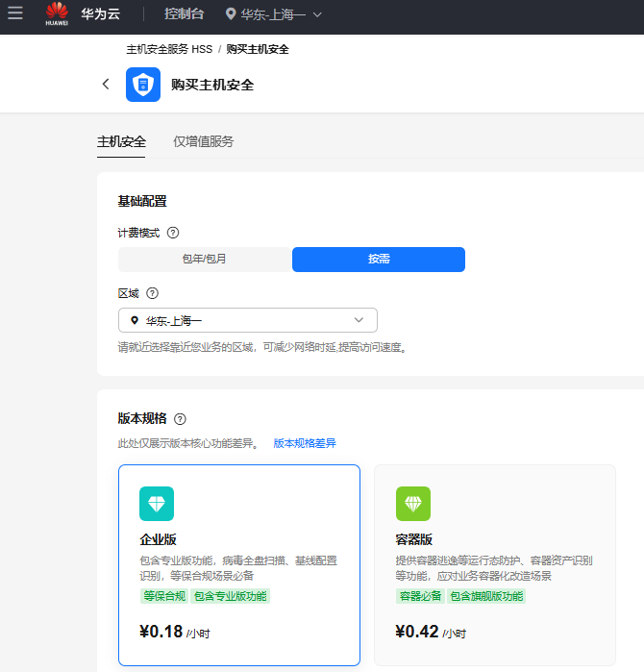Select 包年/包月 billing mode

pos(205,260)
